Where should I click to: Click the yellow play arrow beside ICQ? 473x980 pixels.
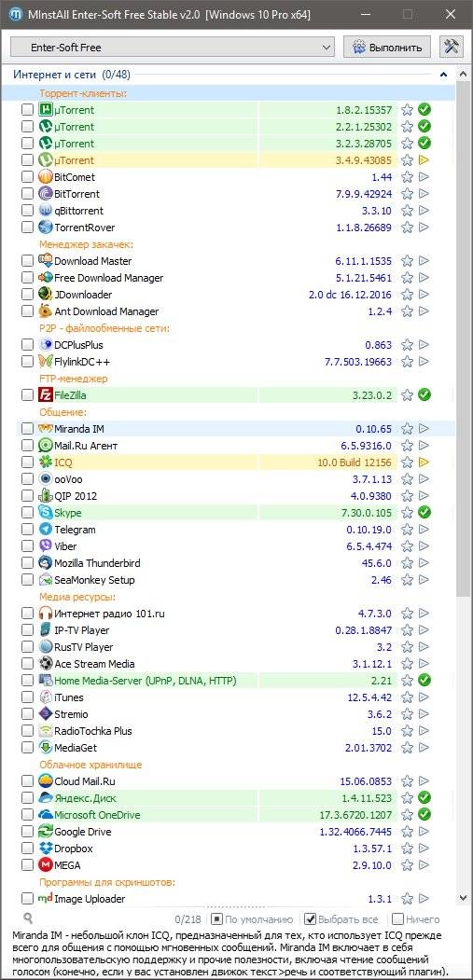click(x=424, y=462)
